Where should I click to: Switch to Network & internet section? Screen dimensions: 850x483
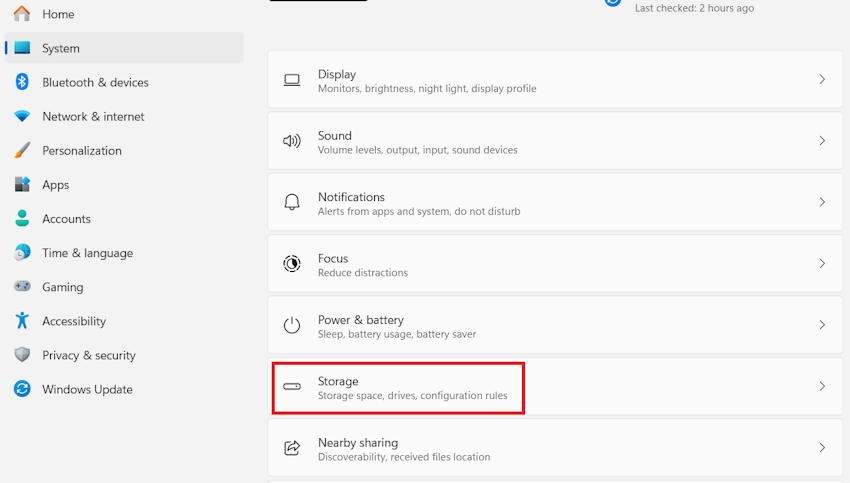coord(93,117)
